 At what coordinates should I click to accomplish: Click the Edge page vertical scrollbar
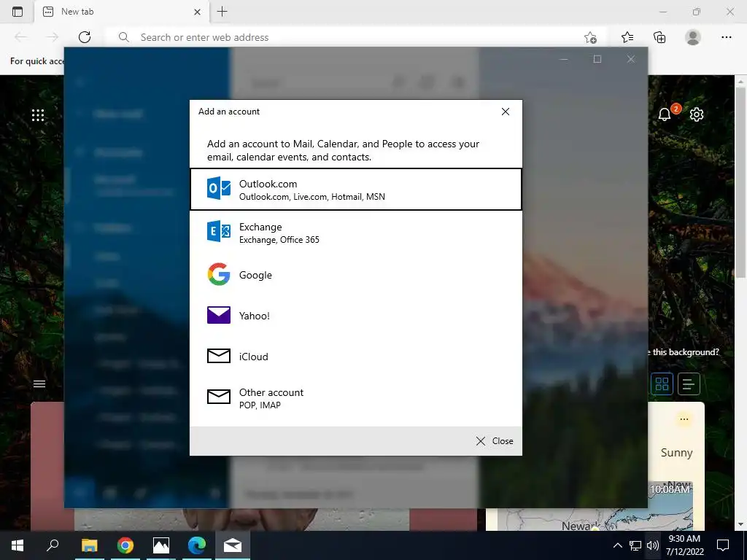pyautogui.click(x=740, y=181)
